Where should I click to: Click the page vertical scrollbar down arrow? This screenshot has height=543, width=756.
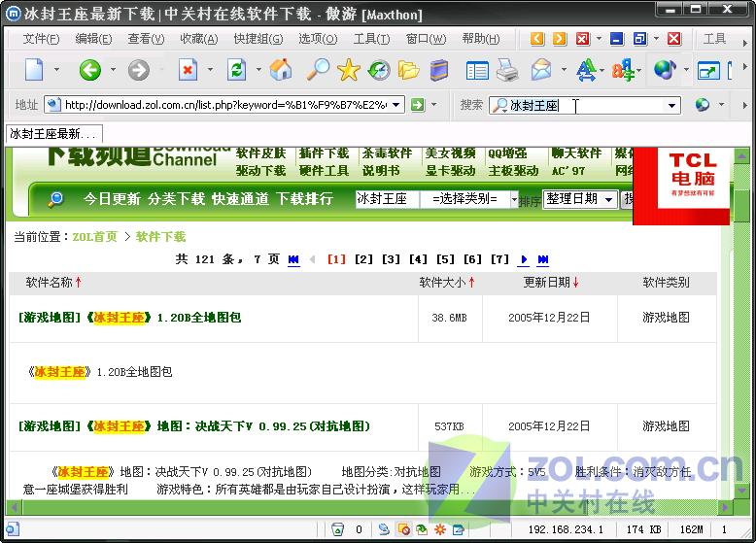[741, 491]
